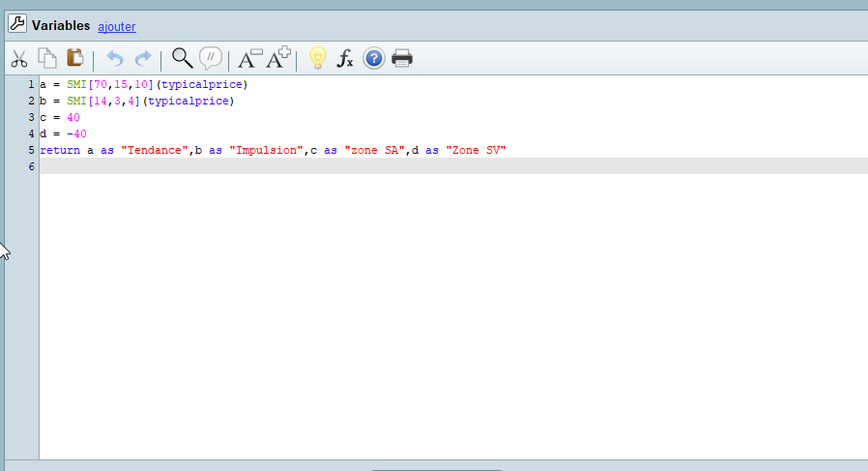Click the Copy icon in toolbar
Viewport: 868px width, 471px height.
47,58
